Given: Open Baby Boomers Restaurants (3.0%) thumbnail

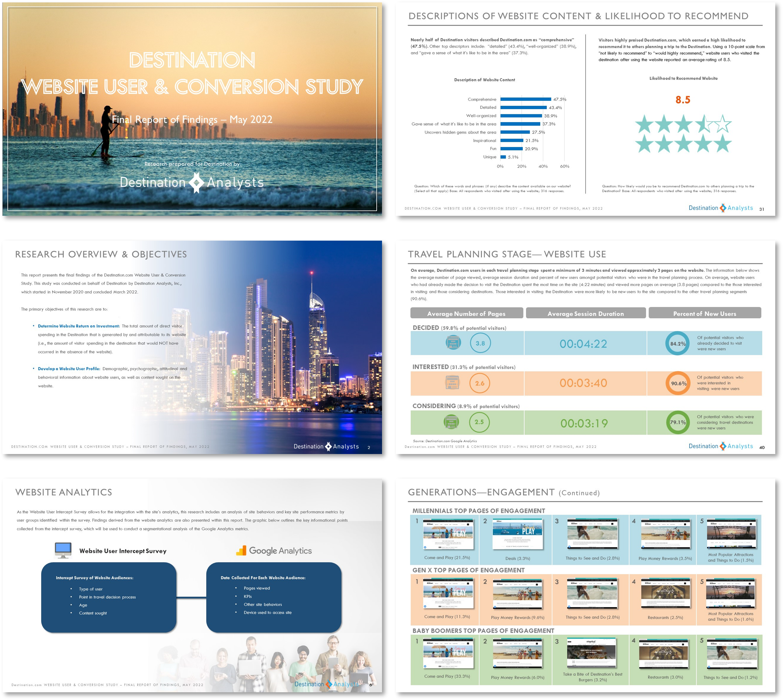Looking at the screenshot, I should [664, 654].
